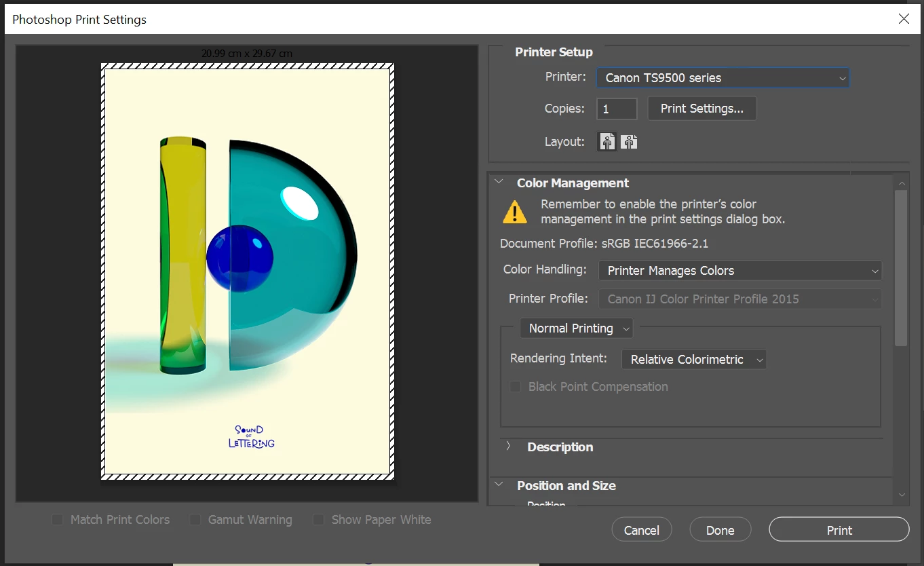Check the Show Paper White option

[x=318, y=520]
